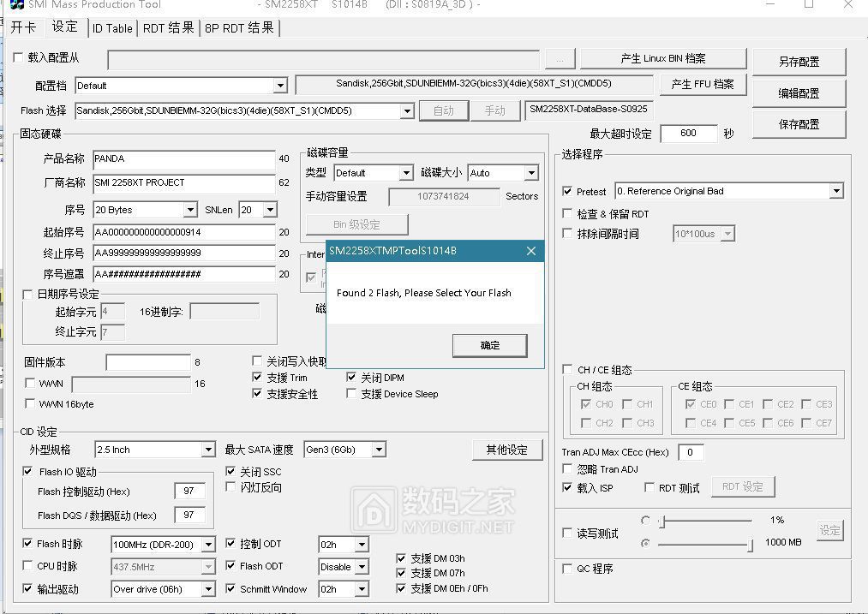868x614 pixels.
Task: Click 确定 in the Found 2 Flash dialog
Action: (490, 345)
